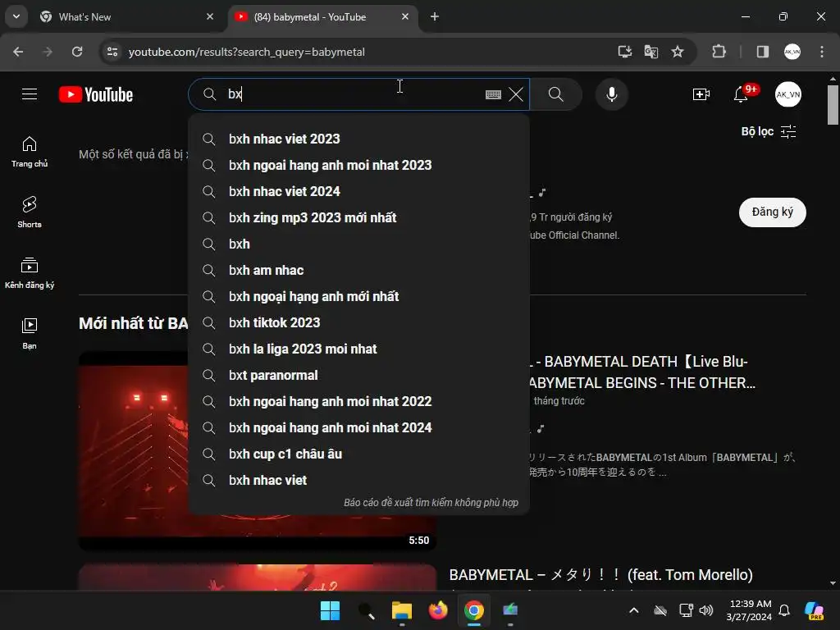Open File Explorer from taskbar
Viewport: 840px width, 630px height.
402,610
